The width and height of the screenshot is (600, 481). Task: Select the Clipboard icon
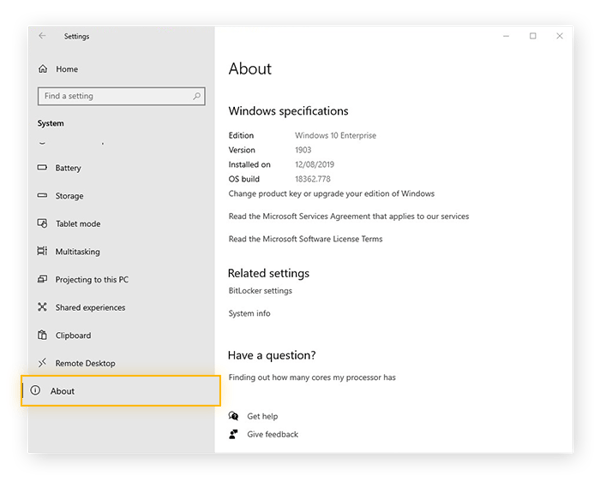click(42, 335)
